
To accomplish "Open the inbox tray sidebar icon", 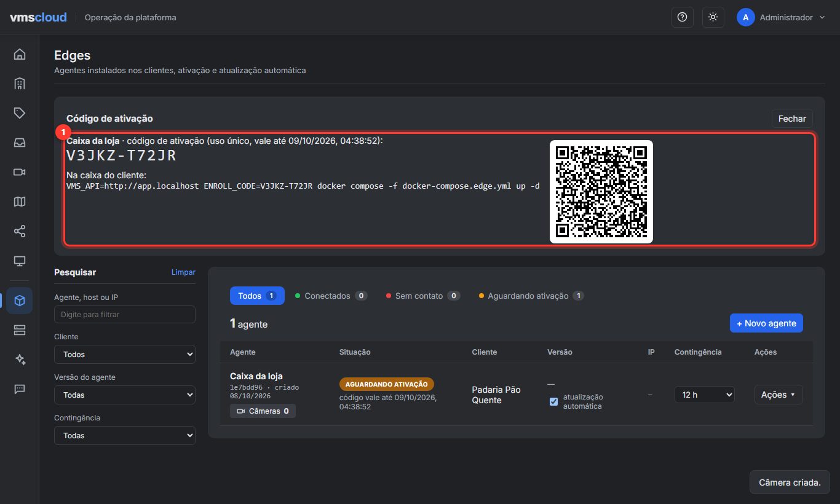I will (x=20, y=143).
